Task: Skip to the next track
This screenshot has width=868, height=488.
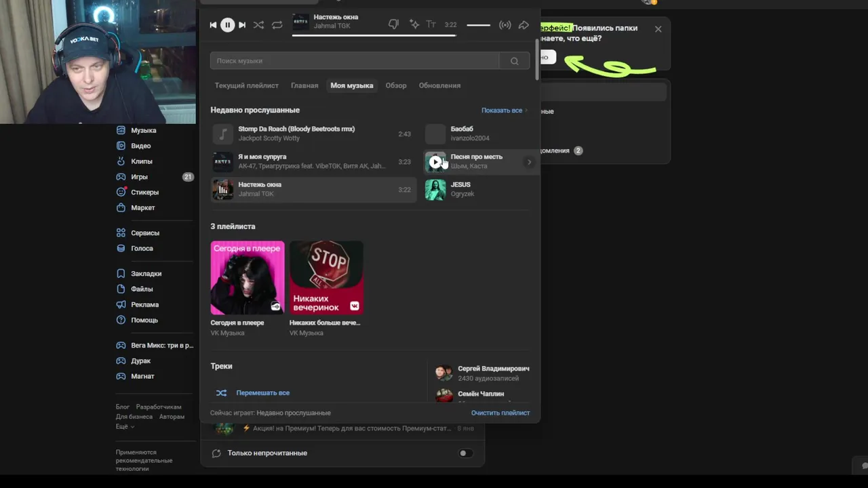Action: [x=242, y=25]
